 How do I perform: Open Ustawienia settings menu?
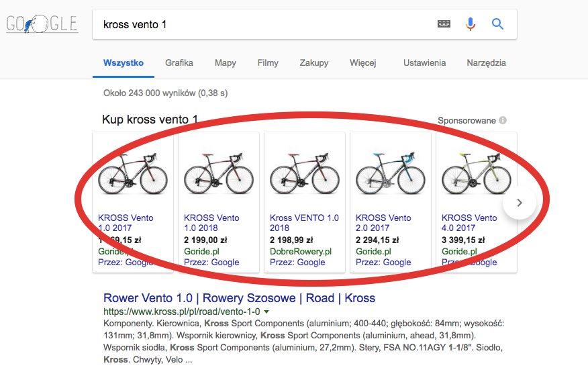[424, 63]
